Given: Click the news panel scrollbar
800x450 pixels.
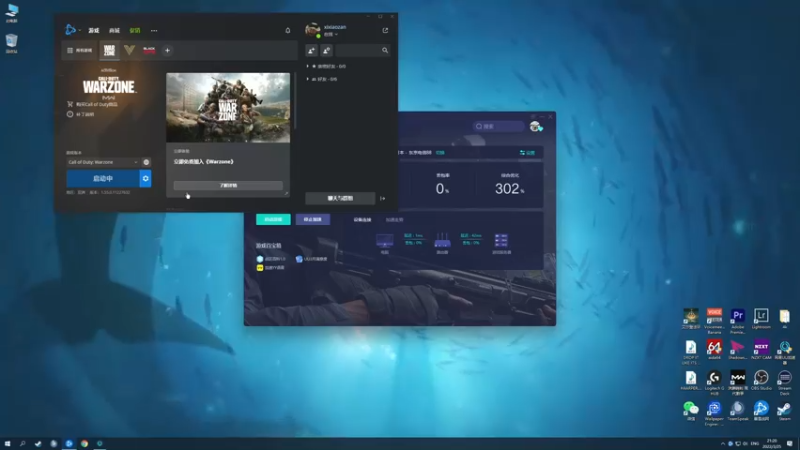Looking at the screenshot, I should point(295,101).
